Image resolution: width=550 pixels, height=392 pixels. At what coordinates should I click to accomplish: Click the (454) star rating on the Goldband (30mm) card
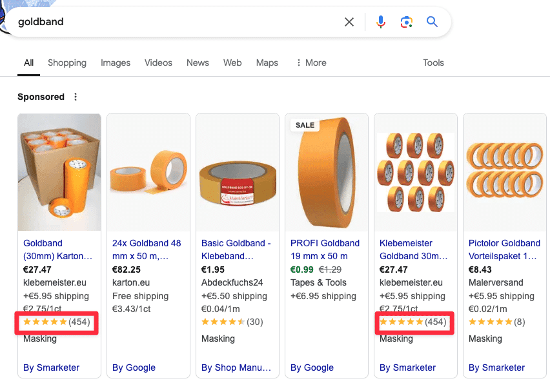pyautogui.click(x=56, y=322)
